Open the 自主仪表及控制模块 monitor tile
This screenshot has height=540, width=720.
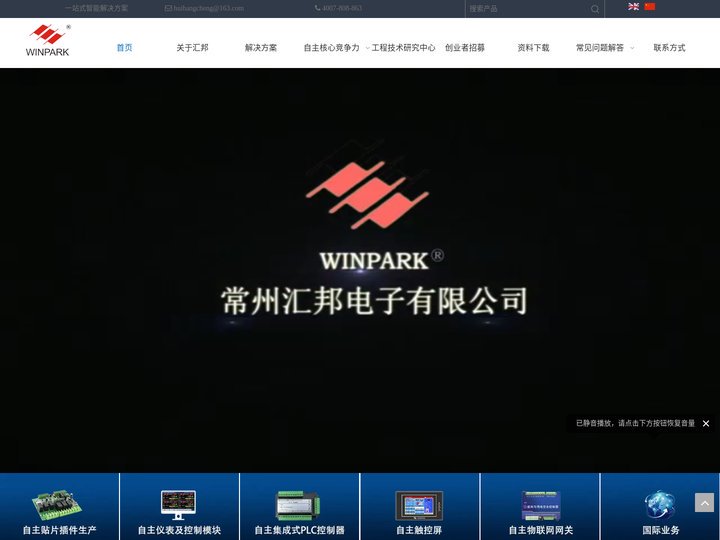[180, 507]
